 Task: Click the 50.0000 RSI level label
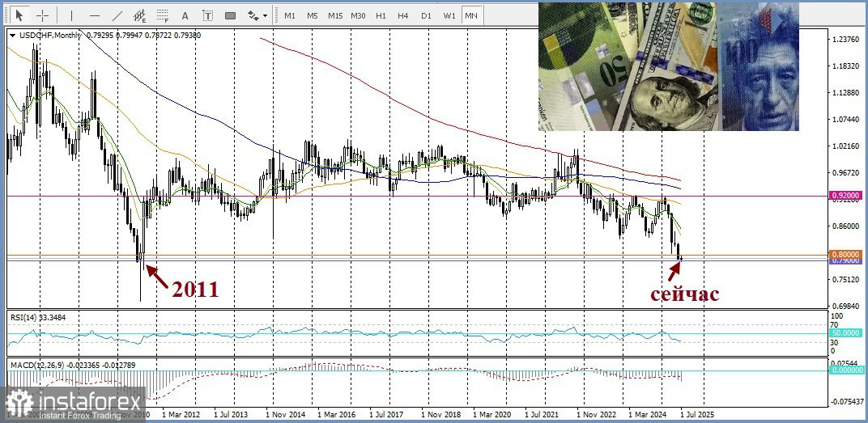point(845,333)
